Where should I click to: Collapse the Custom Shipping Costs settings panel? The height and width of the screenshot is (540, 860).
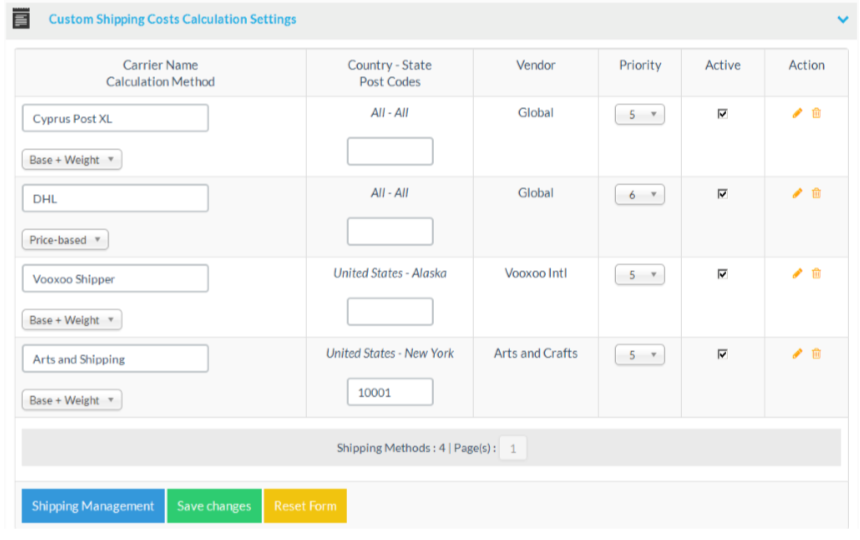click(x=842, y=19)
